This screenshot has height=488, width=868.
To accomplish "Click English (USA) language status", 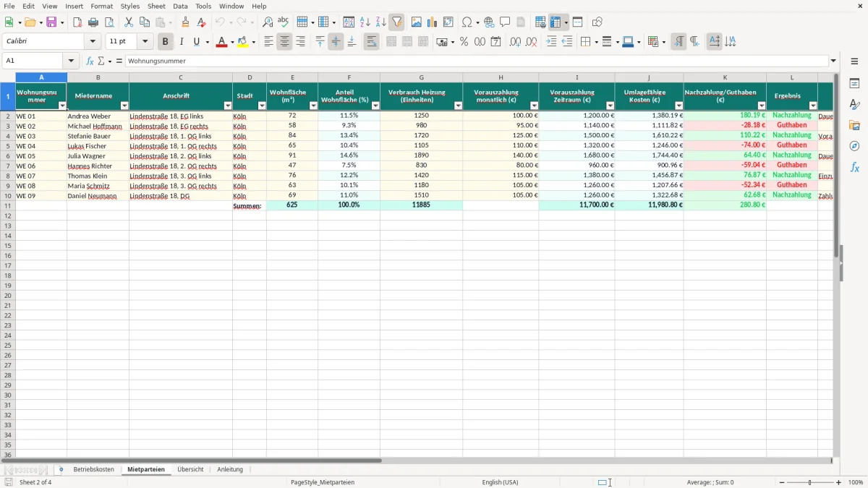I will pos(500,482).
